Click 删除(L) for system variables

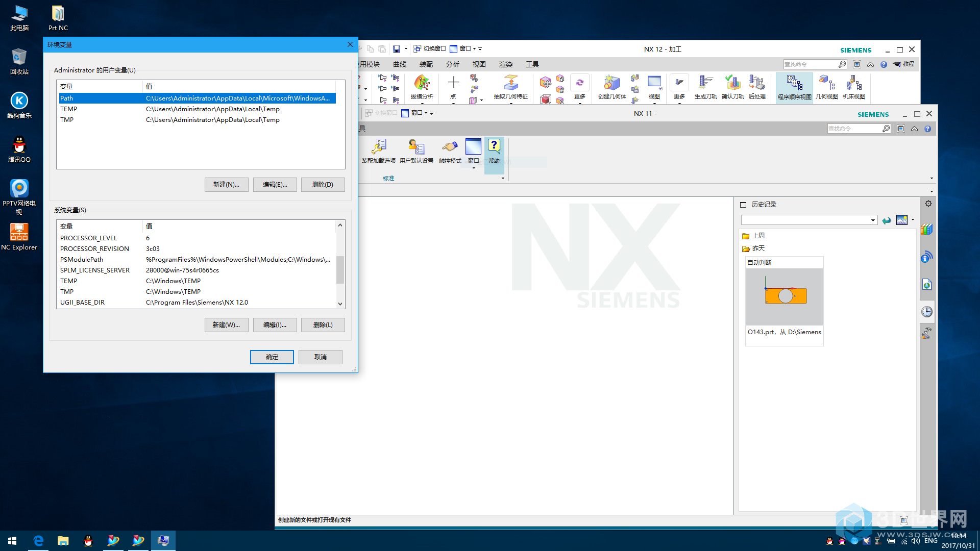point(323,325)
